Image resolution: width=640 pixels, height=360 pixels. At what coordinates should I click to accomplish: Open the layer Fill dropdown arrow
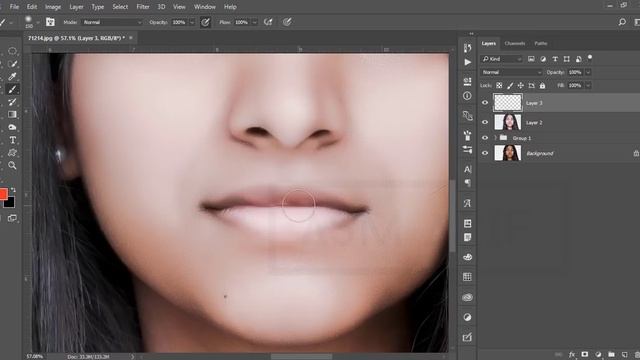(x=588, y=85)
